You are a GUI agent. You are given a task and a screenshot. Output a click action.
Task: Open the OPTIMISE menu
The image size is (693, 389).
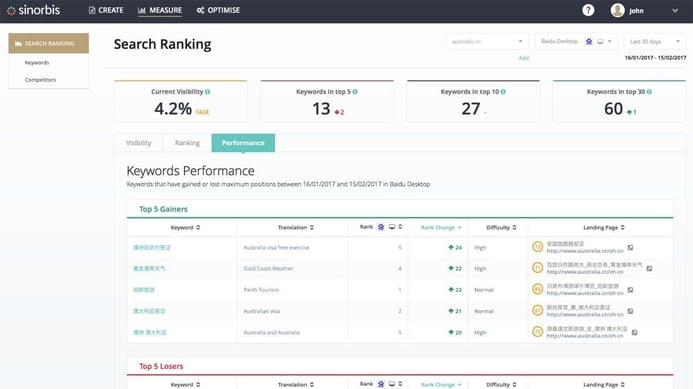[218, 10]
